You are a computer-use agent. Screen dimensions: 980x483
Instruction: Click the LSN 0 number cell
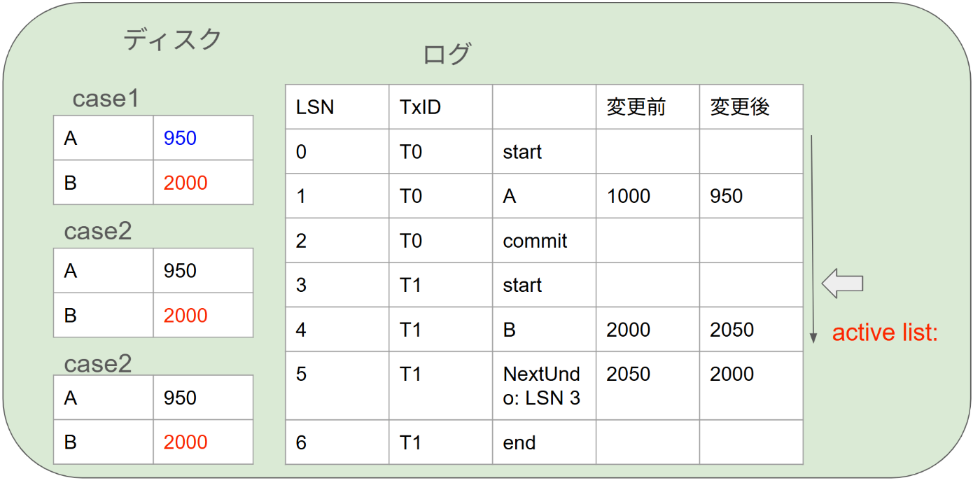[337, 151]
